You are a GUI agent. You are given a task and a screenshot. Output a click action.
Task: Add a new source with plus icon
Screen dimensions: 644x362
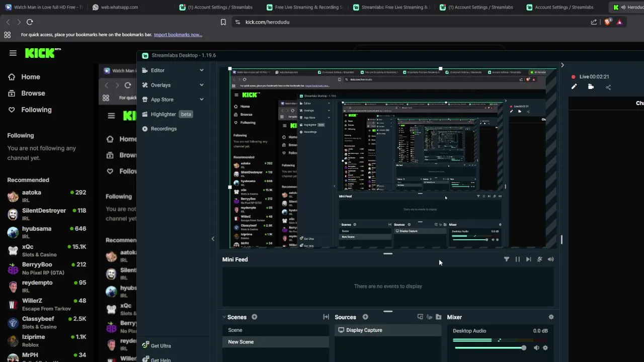[x=365, y=317]
